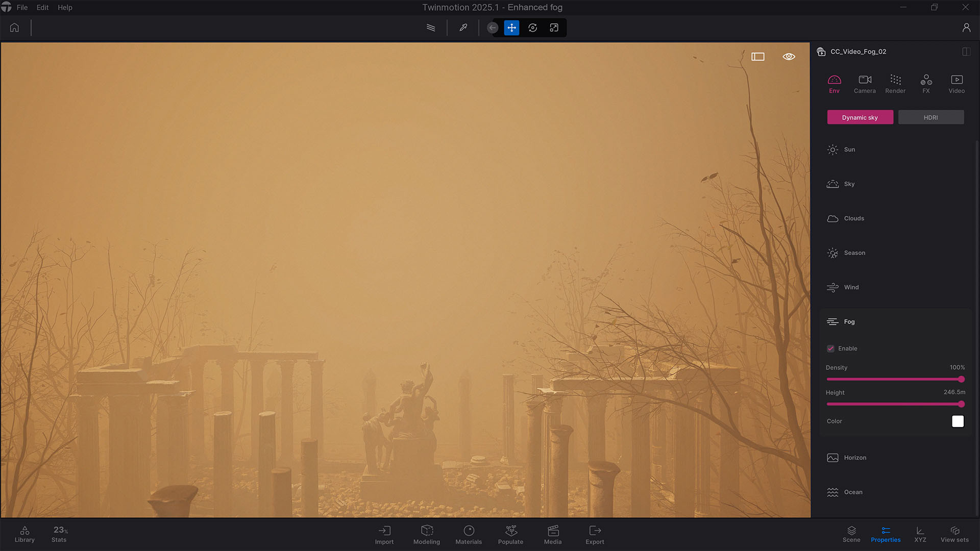Open the Export panel
This screenshot has width=980, height=551.
(595, 535)
